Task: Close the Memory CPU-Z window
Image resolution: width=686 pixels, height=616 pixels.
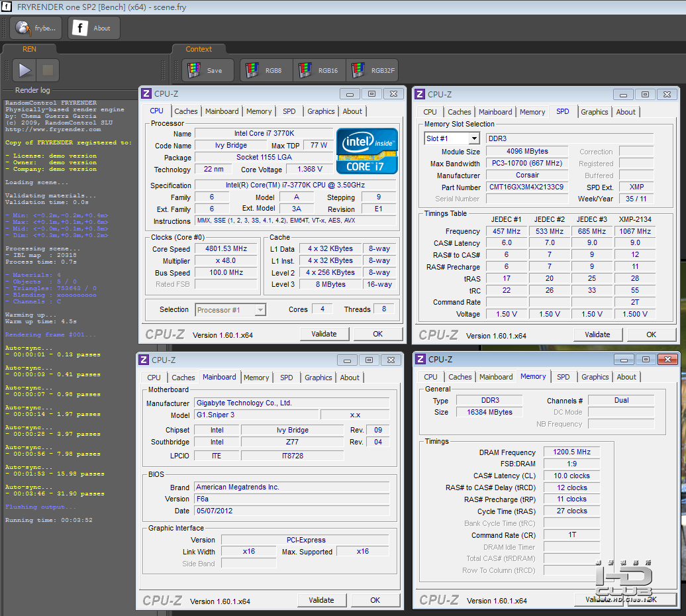Action: [667, 359]
